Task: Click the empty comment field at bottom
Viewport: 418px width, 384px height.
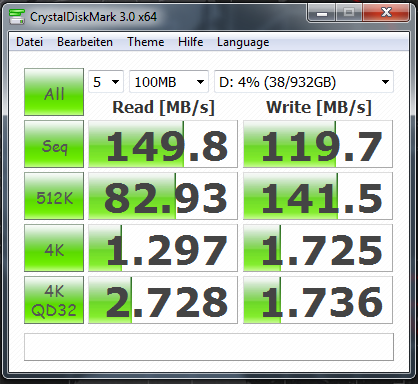Action: point(209,347)
